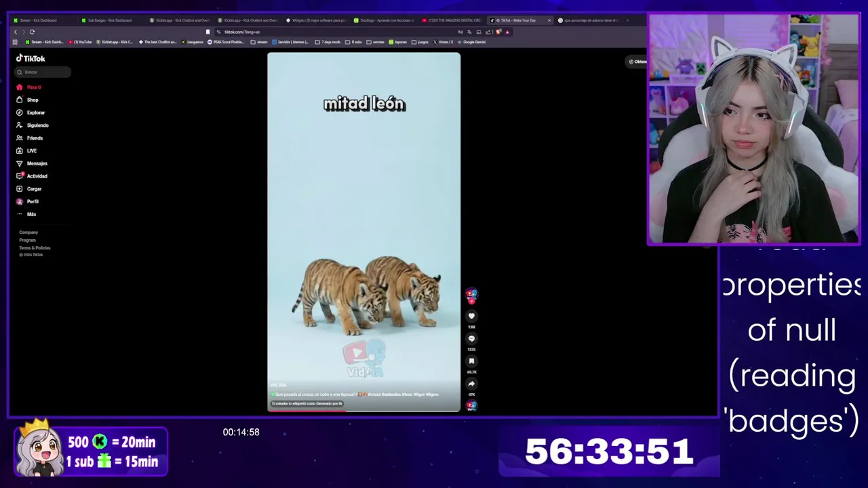Like the video with the heart icon

[x=471, y=316]
